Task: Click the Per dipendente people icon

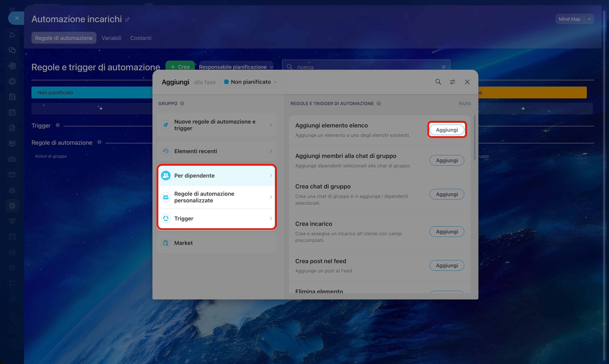Action: [x=166, y=176]
